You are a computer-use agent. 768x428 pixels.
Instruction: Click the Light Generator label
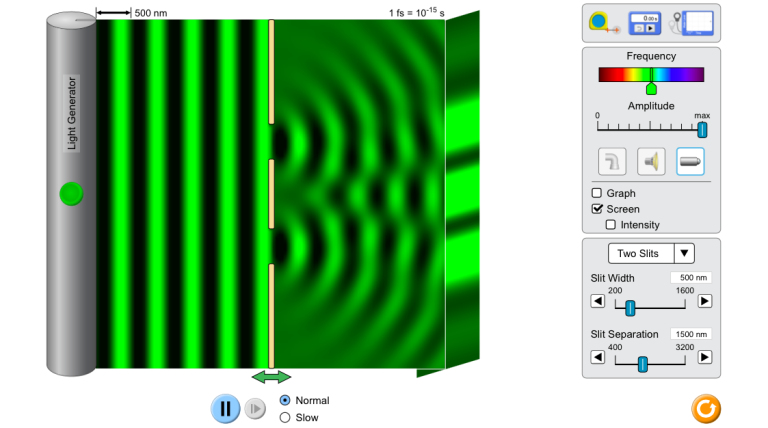point(72,113)
